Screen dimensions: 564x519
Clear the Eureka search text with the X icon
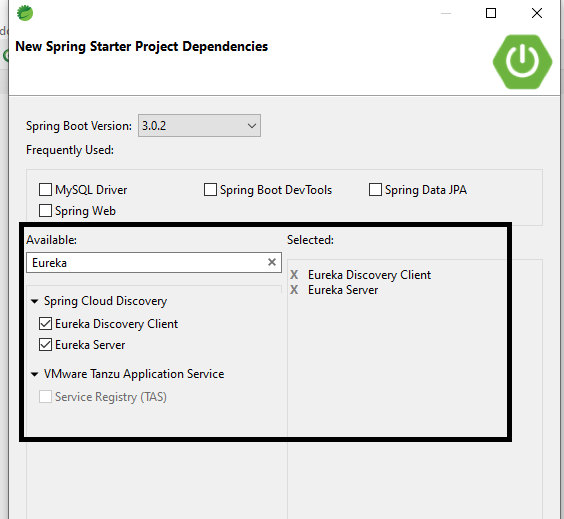(272, 262)
